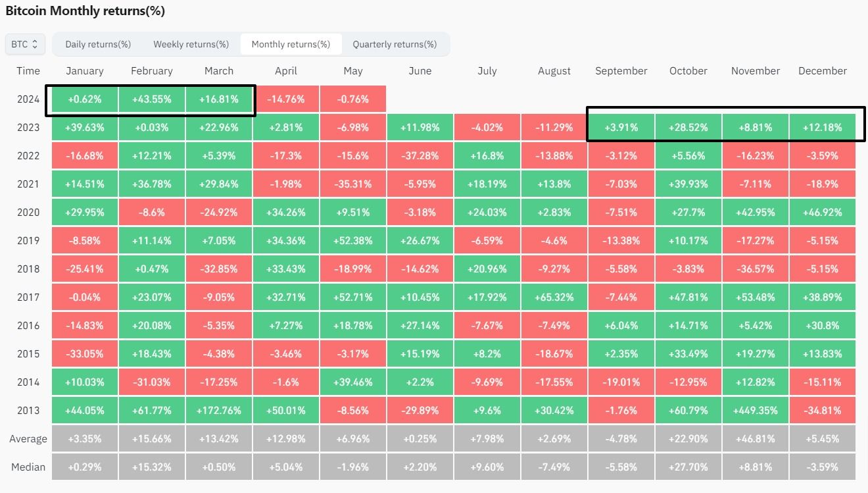
Task: Select the 2024 row label
Action: pyautogui.click(x=28, y=99)
